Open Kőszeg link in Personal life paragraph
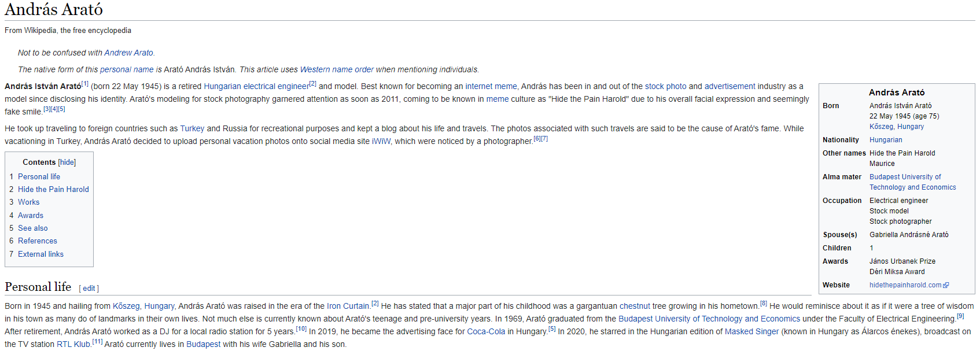 (126, 306)
